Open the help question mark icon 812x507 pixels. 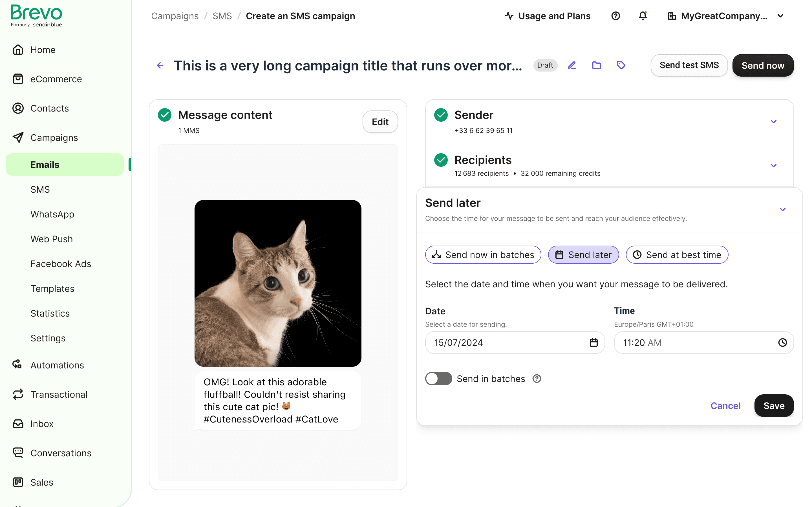(615, 16)
